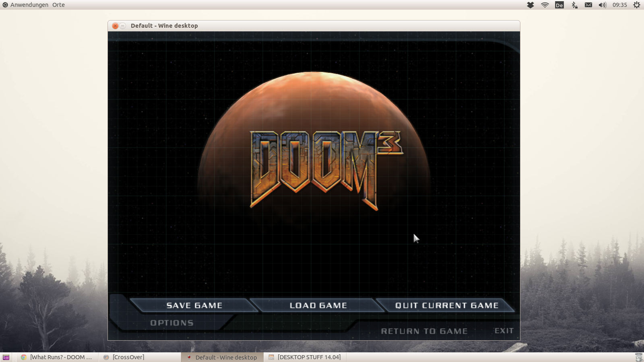
Task: Click the X-shaped sync icon in the tray
Action: (530, 5)
